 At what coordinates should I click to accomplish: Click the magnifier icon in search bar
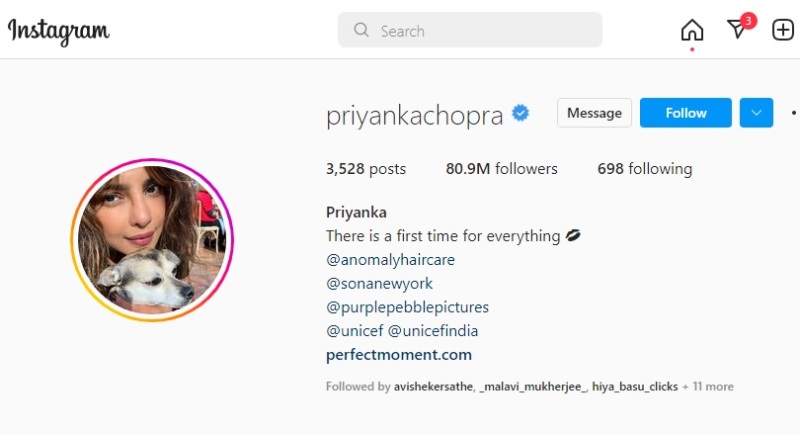point(361,30)
